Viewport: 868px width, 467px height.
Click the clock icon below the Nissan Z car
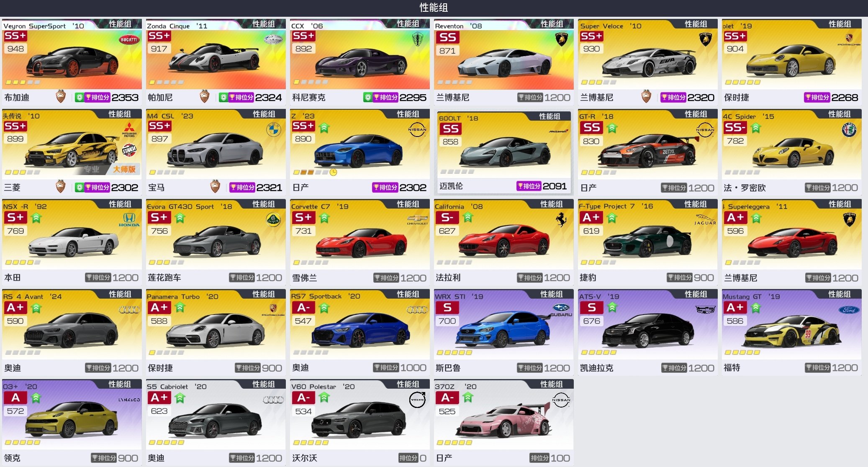[333, 172]
